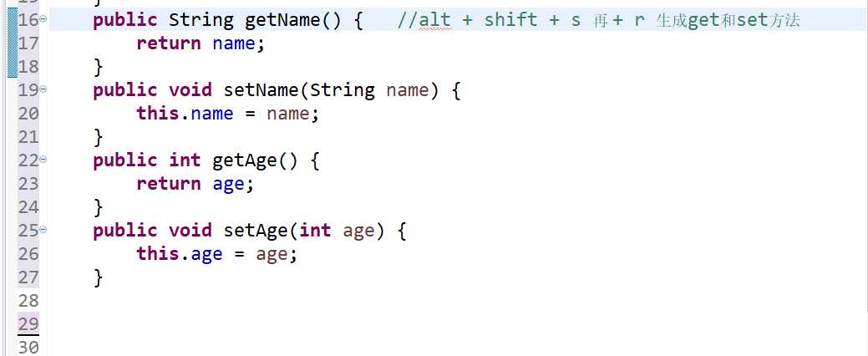Click line number 20 in the gutter
This screenshot has width=868, height=356.
click(28, 114)
